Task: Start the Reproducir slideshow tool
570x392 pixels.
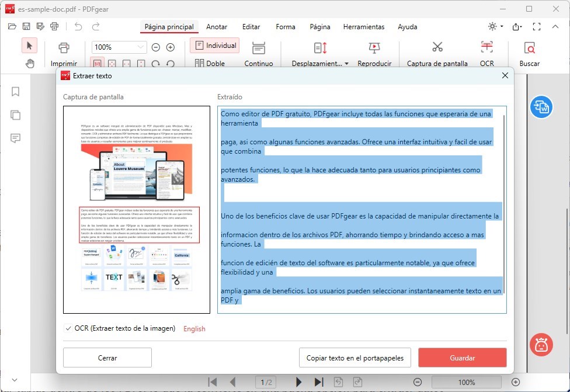Action: coord(374,53)
